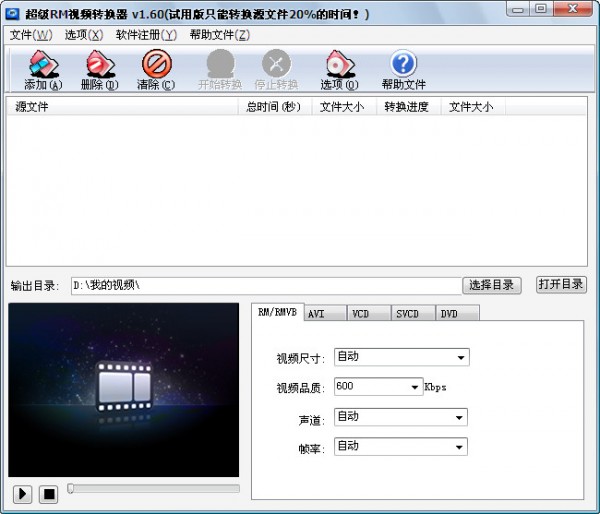Open the 软件注册 (Registration) menu
The height and width of the screenshot is (514, 600).
146,34
